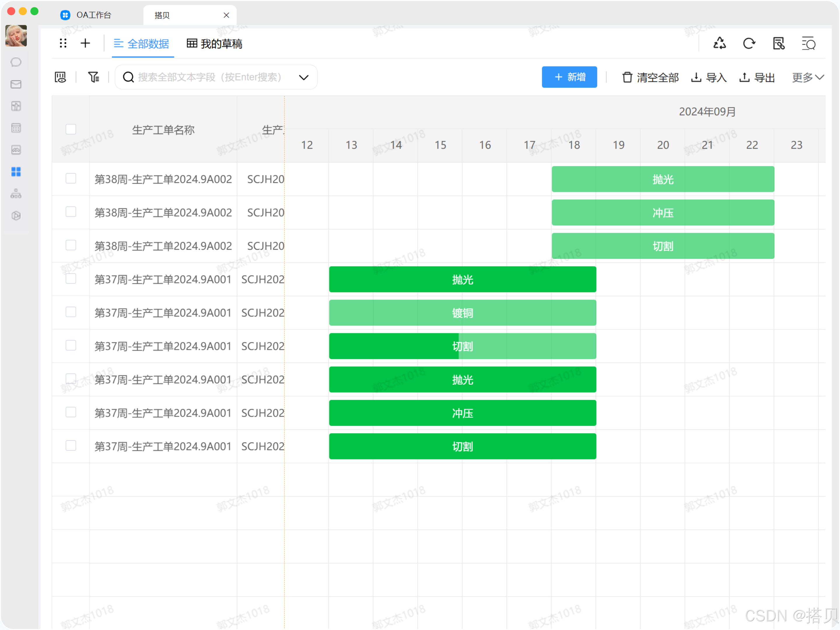Expand the 更多 dropdown menu
This screenshot has height=630, width=840.
(x=807, y=78)
